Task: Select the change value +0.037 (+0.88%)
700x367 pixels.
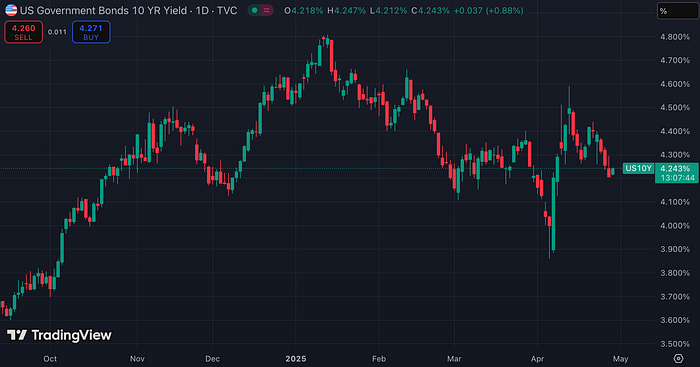Action: click(488, 10)
